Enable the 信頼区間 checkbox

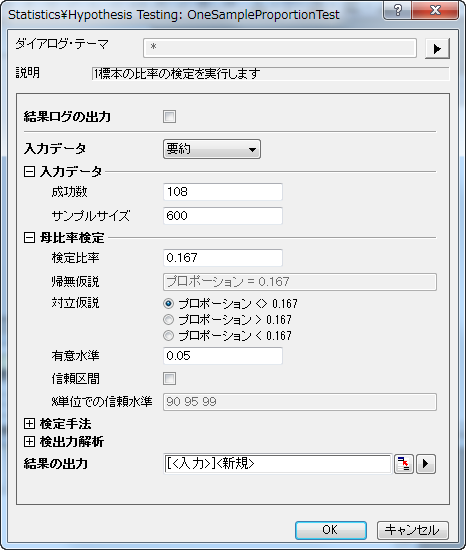point(169,378)
